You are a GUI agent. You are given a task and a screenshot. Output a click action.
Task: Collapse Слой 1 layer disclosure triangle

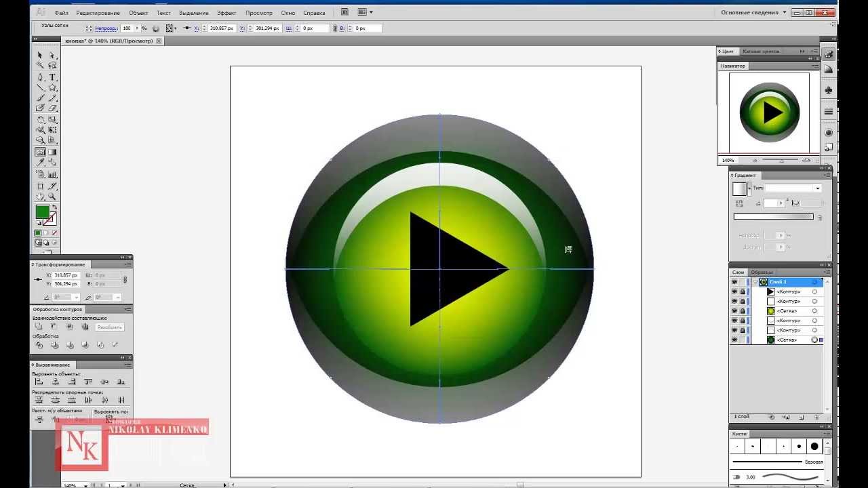click(754, 281)
